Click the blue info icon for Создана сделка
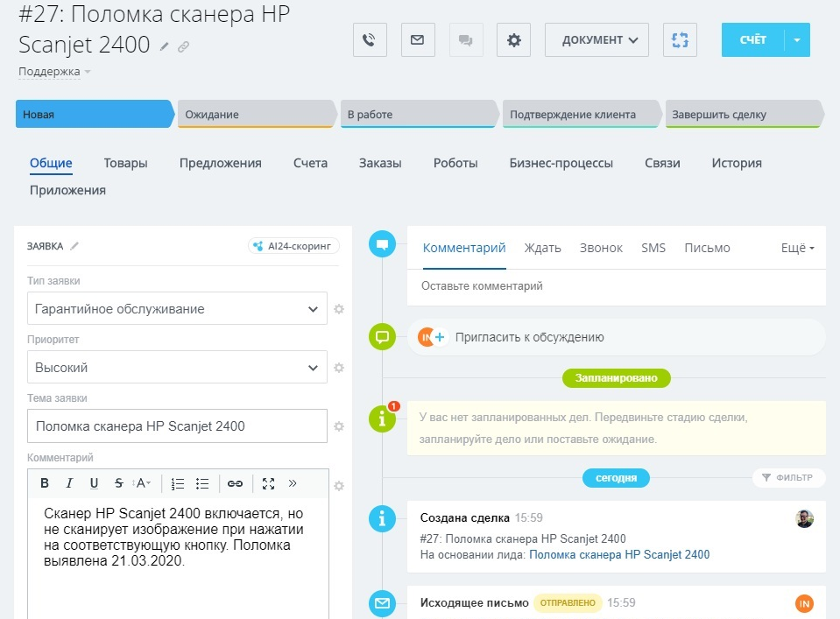Viewport: 840px width, 619px height. pos(382,518)
